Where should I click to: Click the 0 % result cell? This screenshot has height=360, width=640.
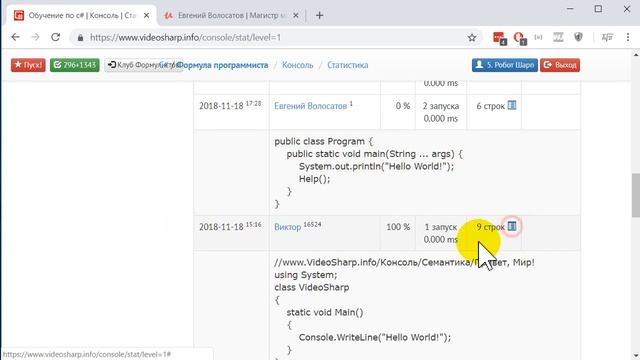pyautogui.click(x=398, y=112)
